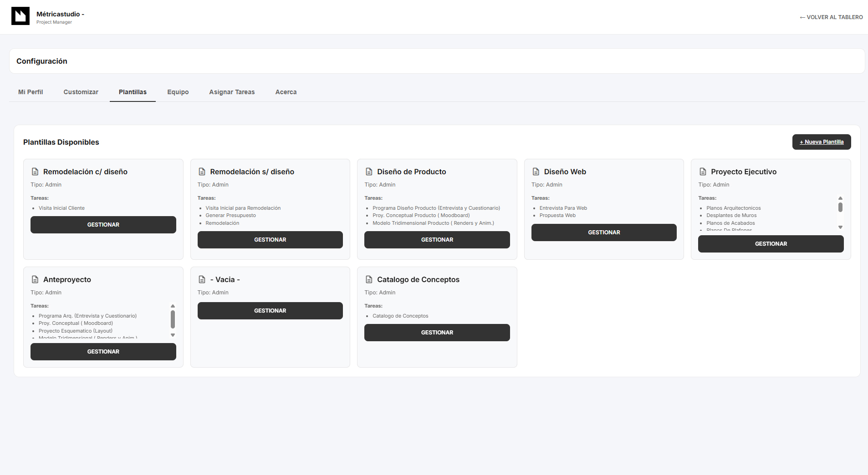Click the Métricastudio logo icon
The height and width of the screenshot is (475, 868).
pos(20,16)
